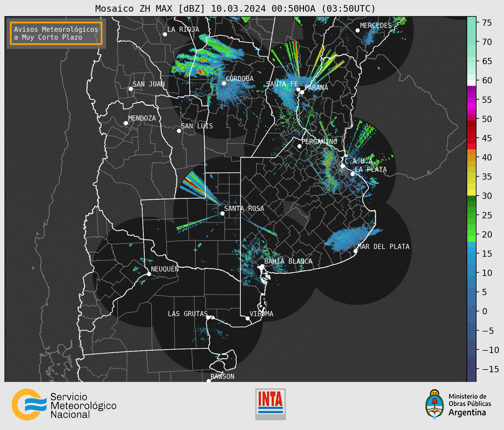Viewport: 504px width, 430px height.
Task: Click the -15 dBZ label on the scale
Action: tap(490, 369)
